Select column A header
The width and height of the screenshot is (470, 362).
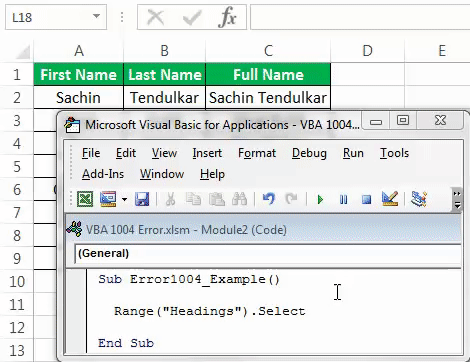pyautogui.click(x=79, y=51)
